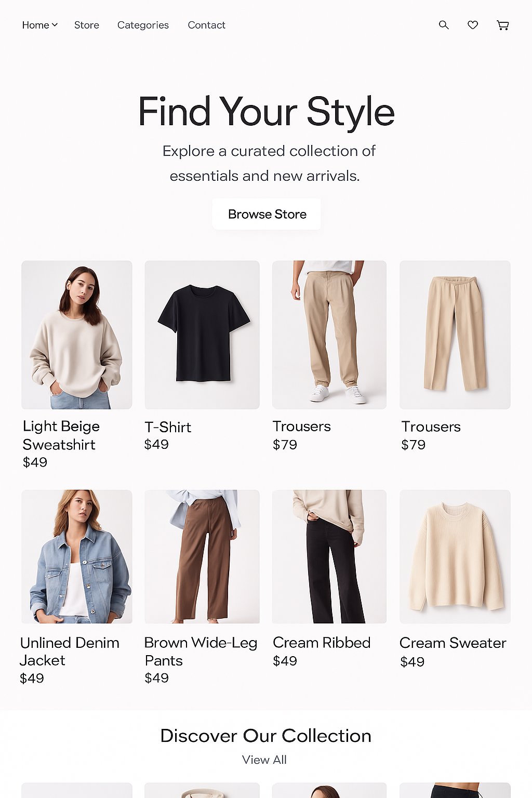The image size is (532, 798).
Task: Follow the View All link
Action: pyautogui.click(x=264, y=760)
